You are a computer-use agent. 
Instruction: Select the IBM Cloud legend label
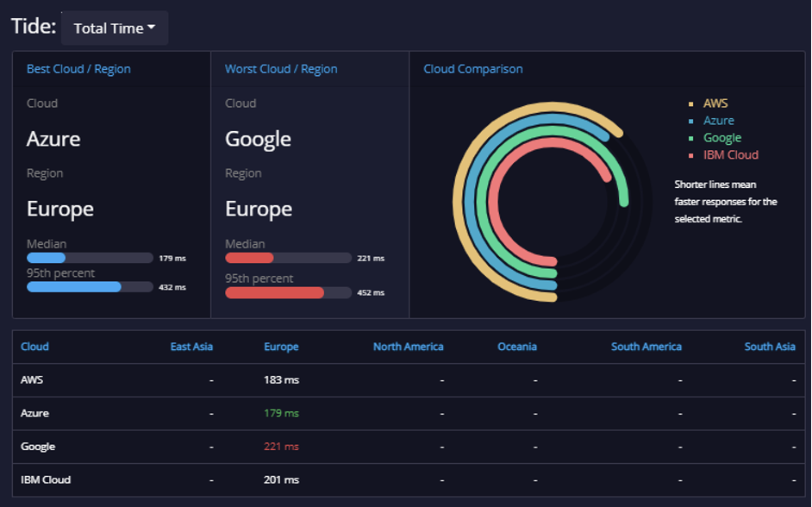731,155
